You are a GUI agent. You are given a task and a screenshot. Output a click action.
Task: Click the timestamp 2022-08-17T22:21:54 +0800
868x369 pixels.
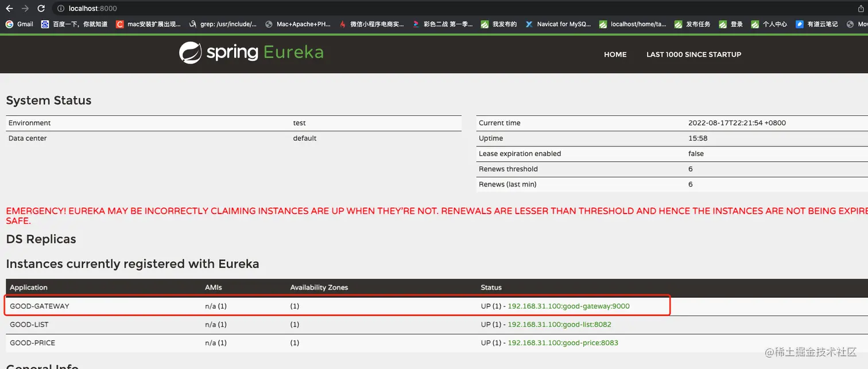coord(737,123)
